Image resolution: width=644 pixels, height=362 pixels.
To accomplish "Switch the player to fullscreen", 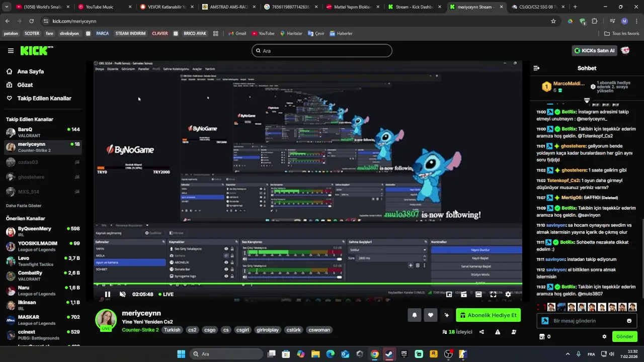I will tap(493, 294).
